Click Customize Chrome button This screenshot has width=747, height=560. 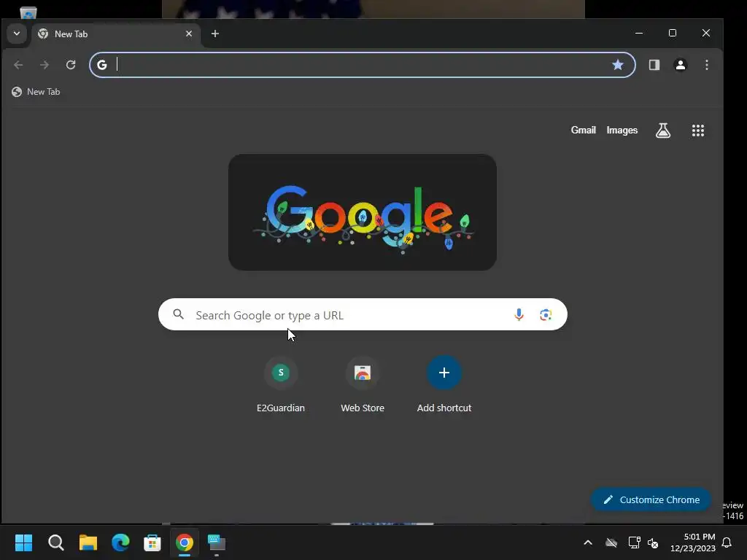pyautogui.click(x=651, y=499)
